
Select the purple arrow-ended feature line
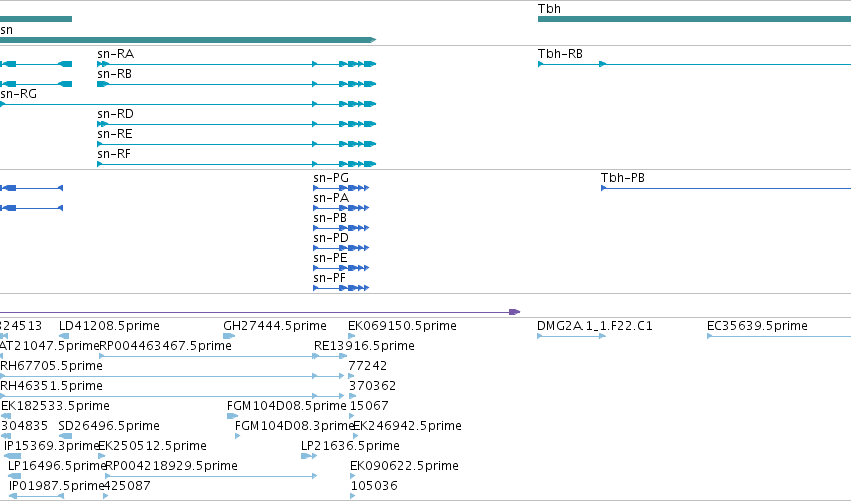260,312
